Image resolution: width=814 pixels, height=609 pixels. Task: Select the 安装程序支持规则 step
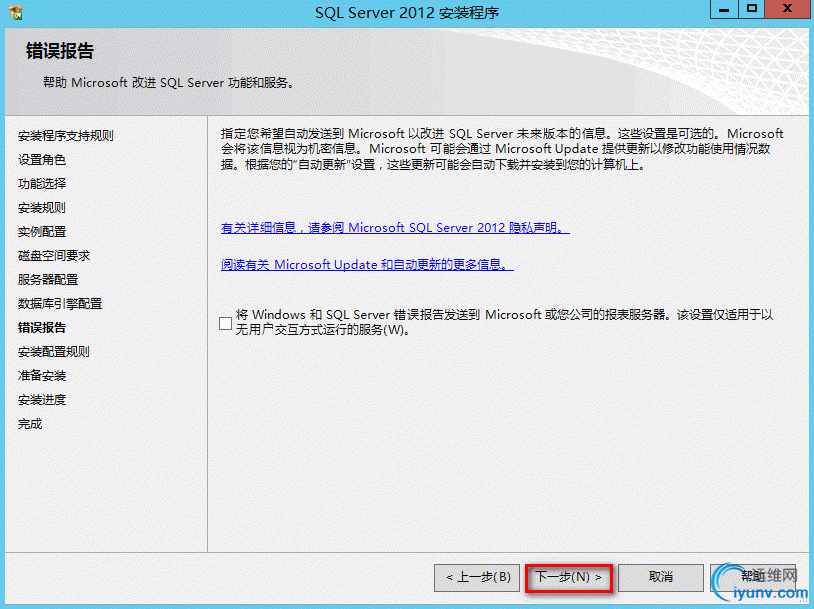coord(65,136)
